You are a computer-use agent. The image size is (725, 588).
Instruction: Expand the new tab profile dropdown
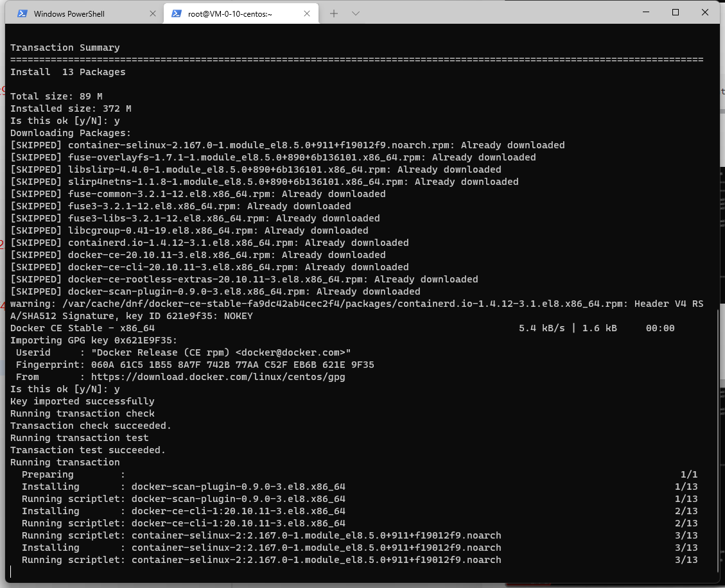click(x=356, y=14)
